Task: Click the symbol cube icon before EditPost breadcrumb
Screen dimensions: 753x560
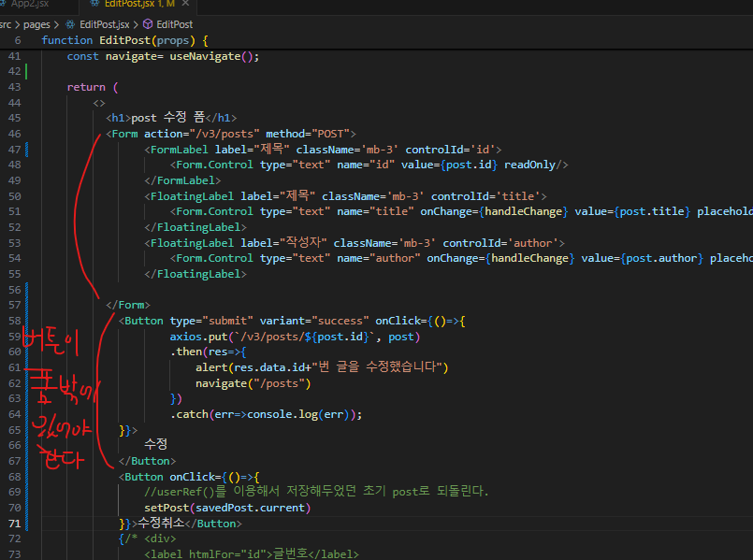Action: click(149, 24)
